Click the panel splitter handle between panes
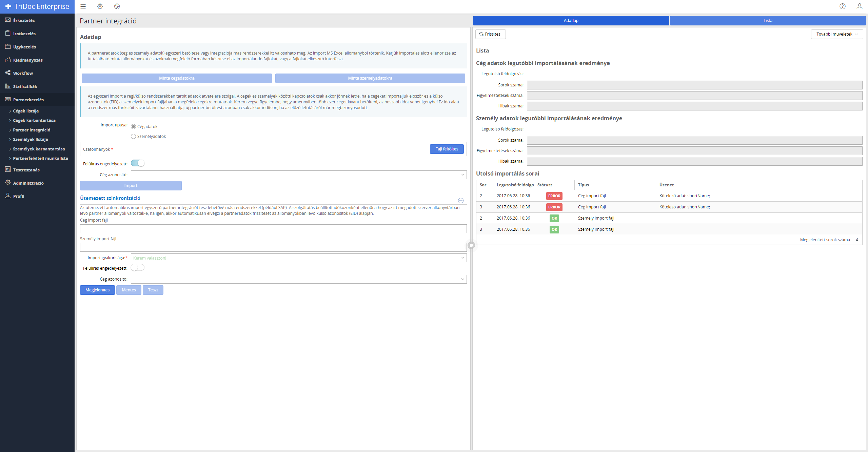Viewport: 868px width, 452px height. (x=471, y=245)
